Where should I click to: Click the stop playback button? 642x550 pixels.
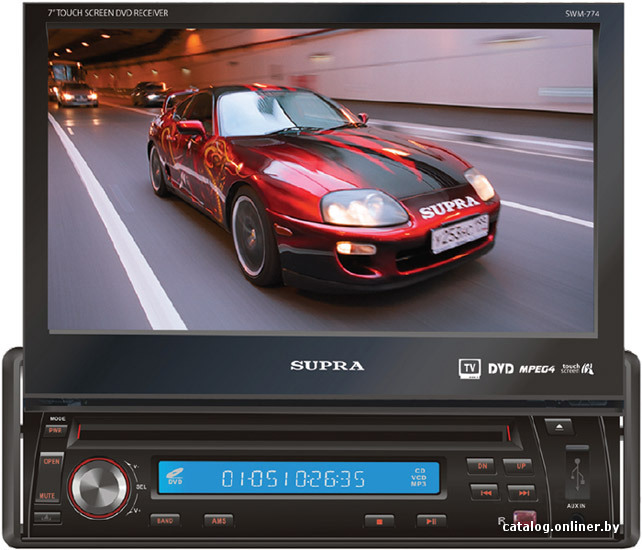click(380, 521)
